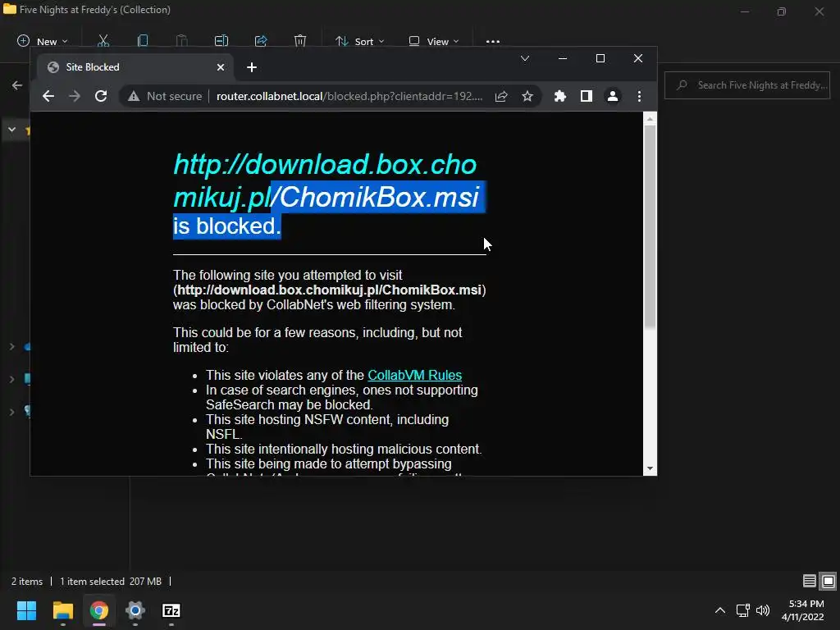This screenshot has height=630, width=840.
Task: Click the Search Five Nights at Freddy's field
Action: tap(746, 85)
